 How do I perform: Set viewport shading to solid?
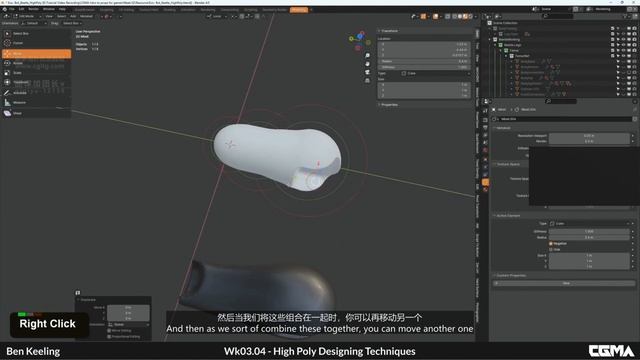pos(460,16)
